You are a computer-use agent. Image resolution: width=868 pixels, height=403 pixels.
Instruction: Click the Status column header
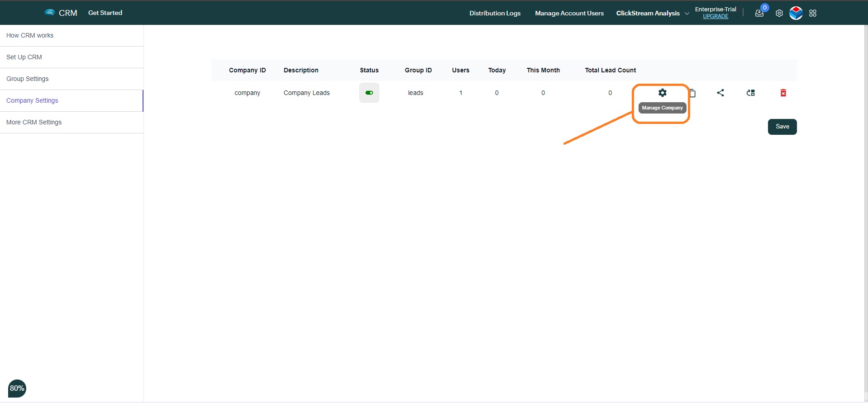click(x=369, y=70)
